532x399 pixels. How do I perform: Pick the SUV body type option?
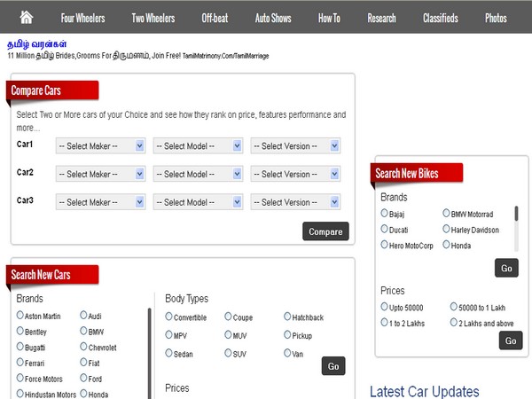[x=229, y=353]
